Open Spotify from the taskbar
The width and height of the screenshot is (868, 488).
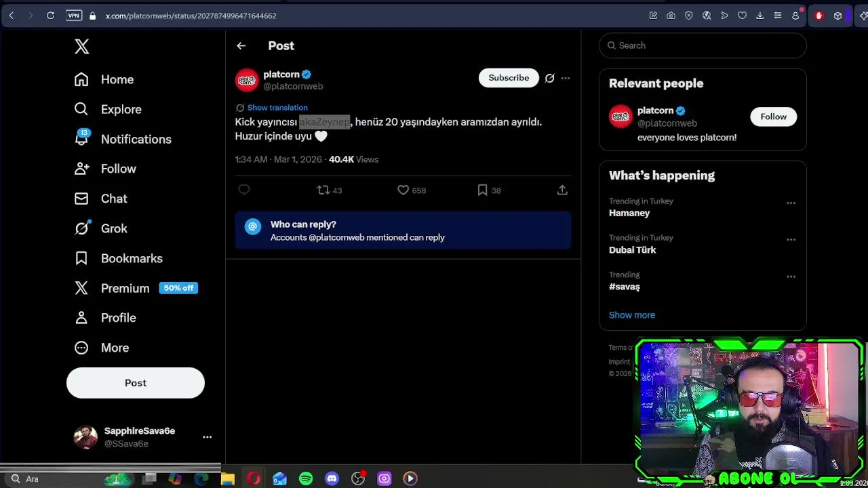(x=306, y=479)
